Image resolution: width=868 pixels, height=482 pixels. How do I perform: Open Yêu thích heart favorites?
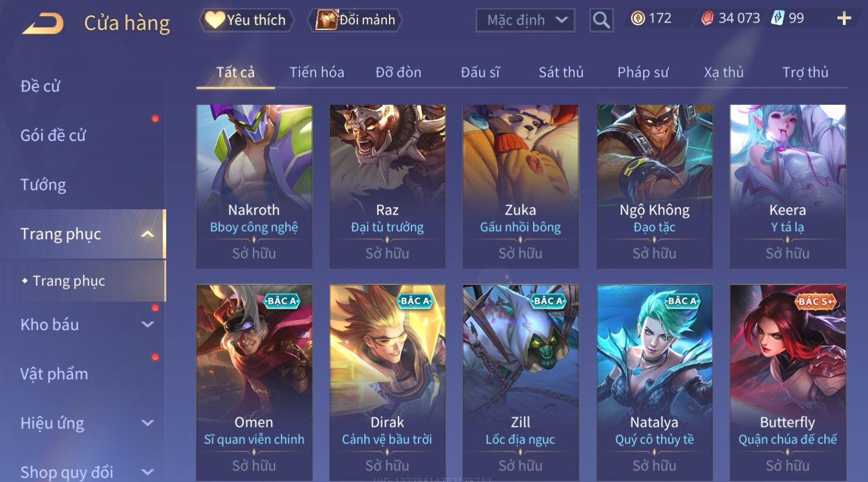tap(246, 20)
